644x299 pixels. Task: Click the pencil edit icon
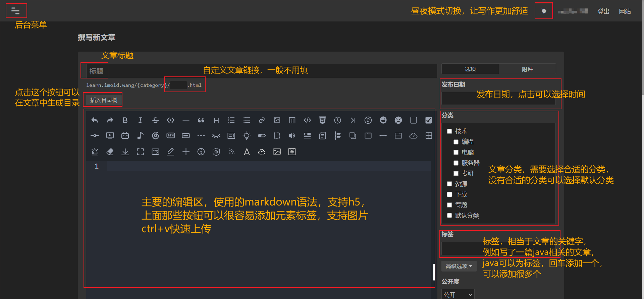[x=171, y=152]
